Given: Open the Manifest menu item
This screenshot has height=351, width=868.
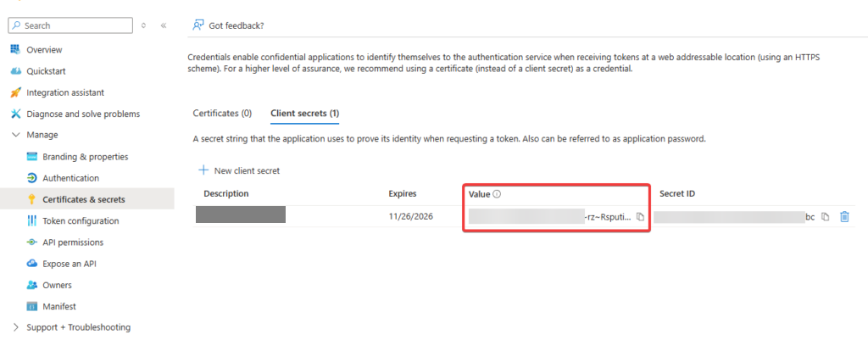Looking at the screenshot, I should (59, 306).
